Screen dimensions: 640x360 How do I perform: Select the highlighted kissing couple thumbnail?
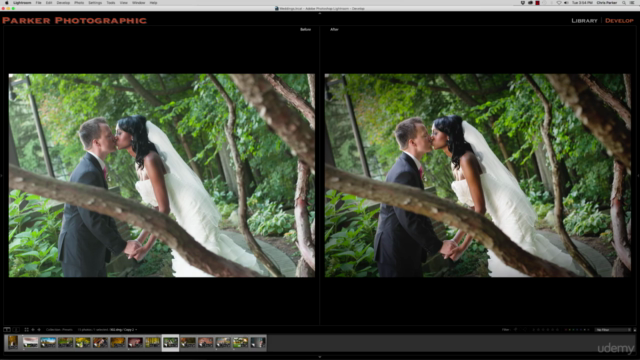click(170, 342)
